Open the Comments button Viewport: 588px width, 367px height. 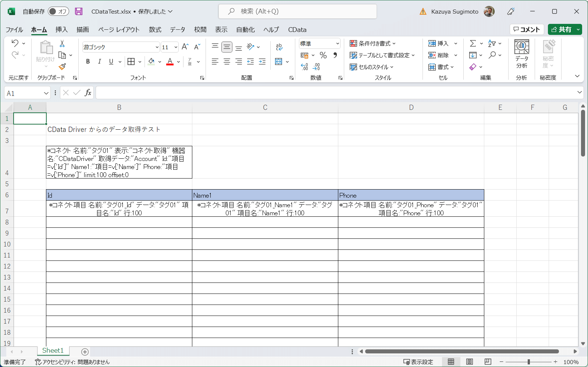[527, 29]
